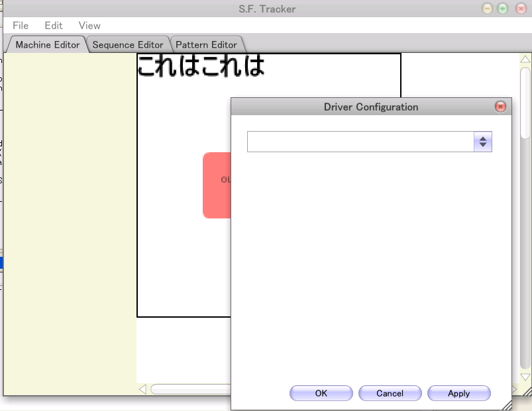Switch to the Machine Editor tab

[x=47, y=45]
